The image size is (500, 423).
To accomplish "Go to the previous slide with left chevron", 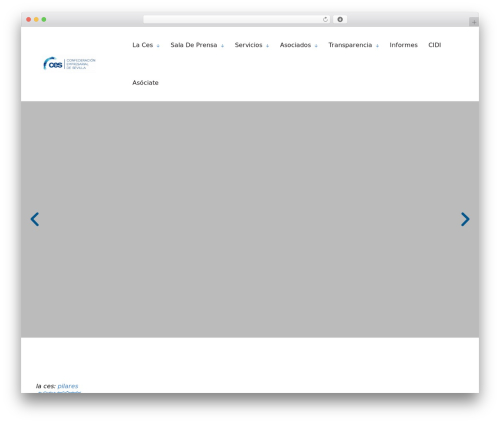I will [35, 219].
